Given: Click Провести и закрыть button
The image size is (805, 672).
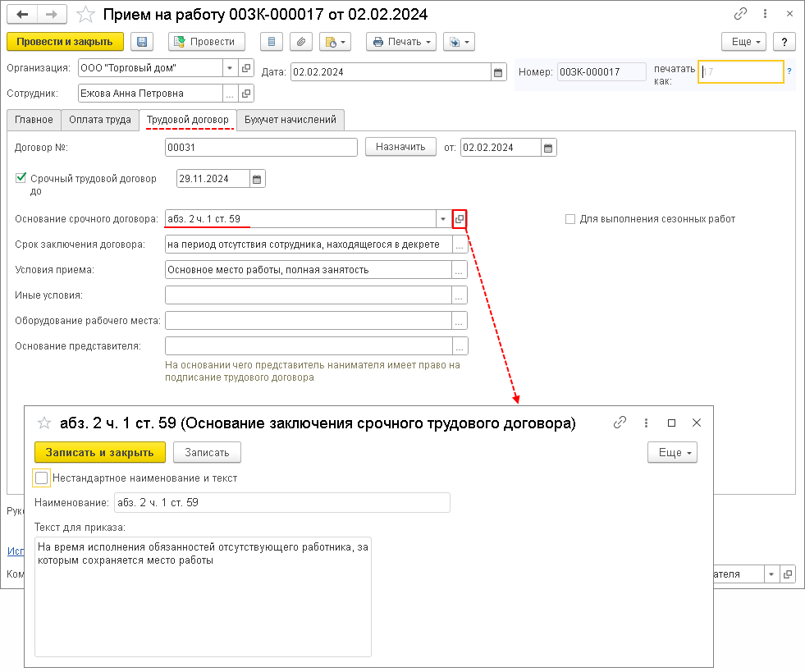Looking at the screenshot, I should click(65, 42).
